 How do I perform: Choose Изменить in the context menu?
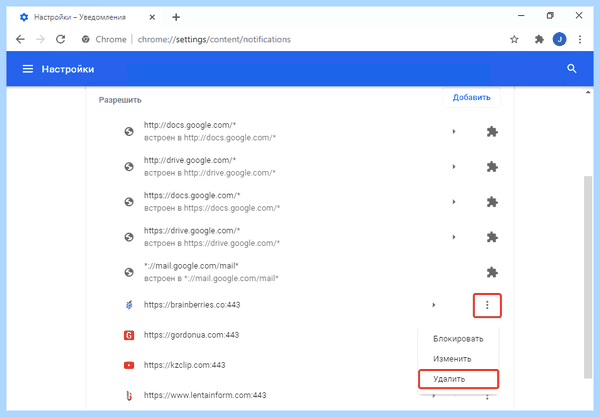click(458, 359)
